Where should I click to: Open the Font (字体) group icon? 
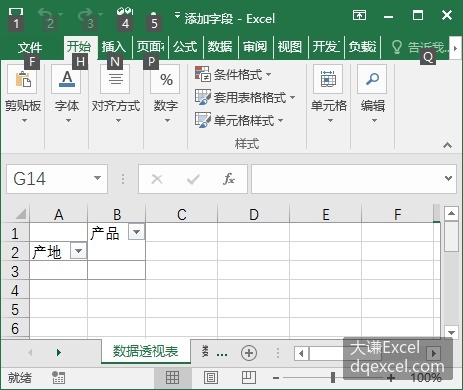pos(66,79)
